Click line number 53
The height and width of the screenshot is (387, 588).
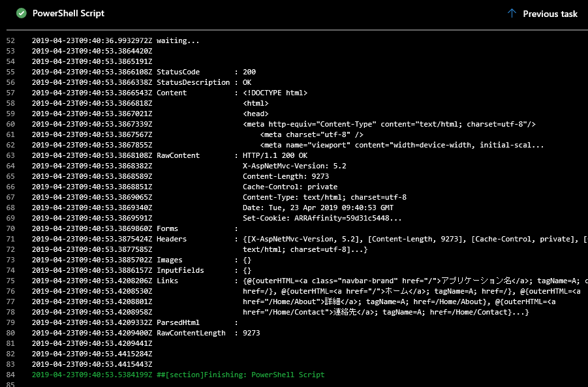pyautogui.click(x=10, y=51)
